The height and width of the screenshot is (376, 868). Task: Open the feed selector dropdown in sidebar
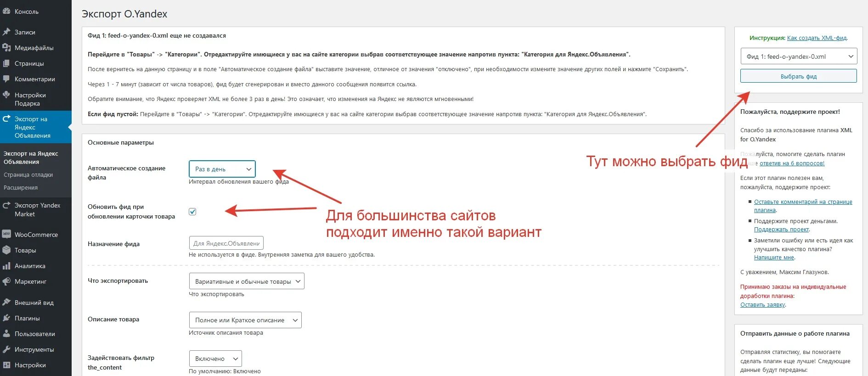(x=799, y=56)
